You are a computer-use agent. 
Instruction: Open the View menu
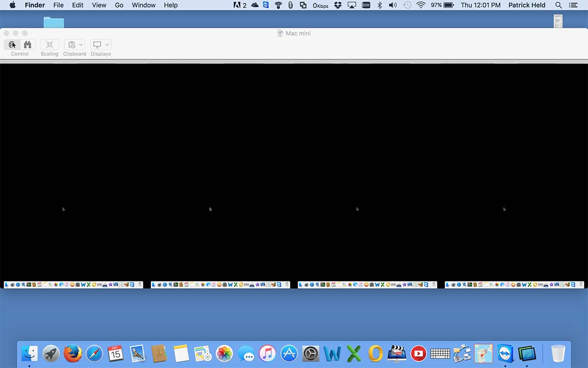[x=99, y=5]
